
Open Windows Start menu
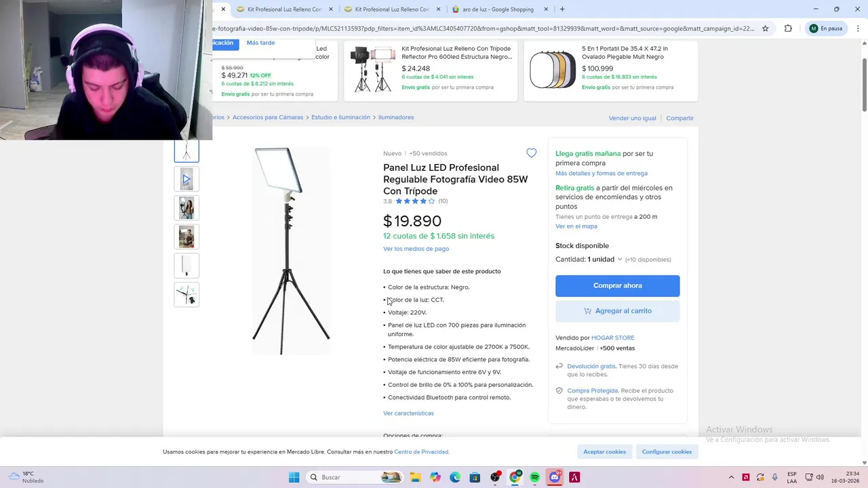coord(294,477)
